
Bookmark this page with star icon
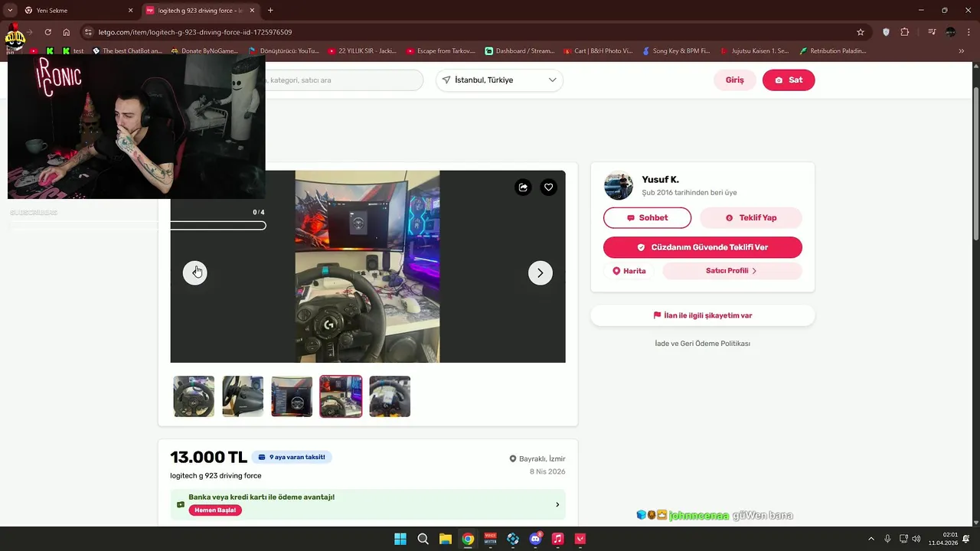tap(861, 32)
